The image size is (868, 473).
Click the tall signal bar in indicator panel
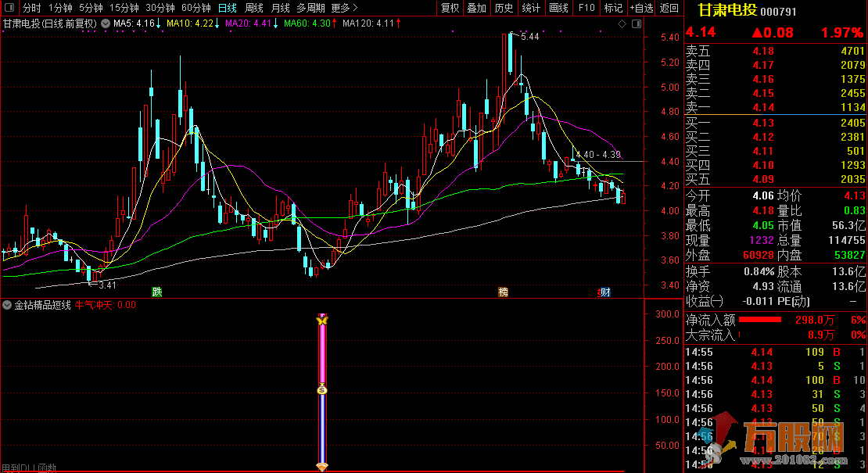pos(322,394)
